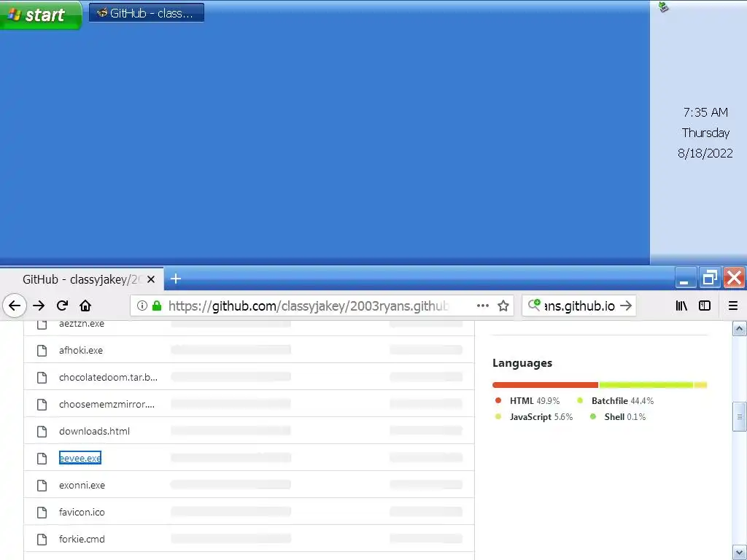Open the downloads.html file link

94,432
